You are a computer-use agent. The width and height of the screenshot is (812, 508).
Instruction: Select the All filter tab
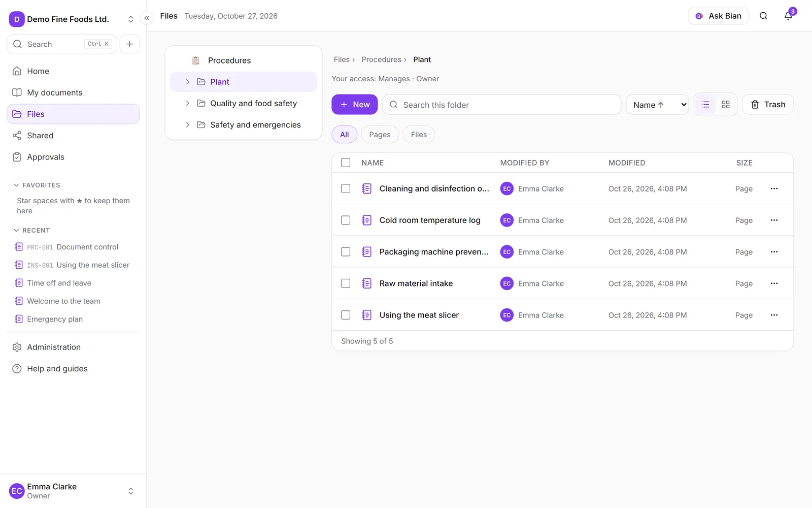(345, 135)
